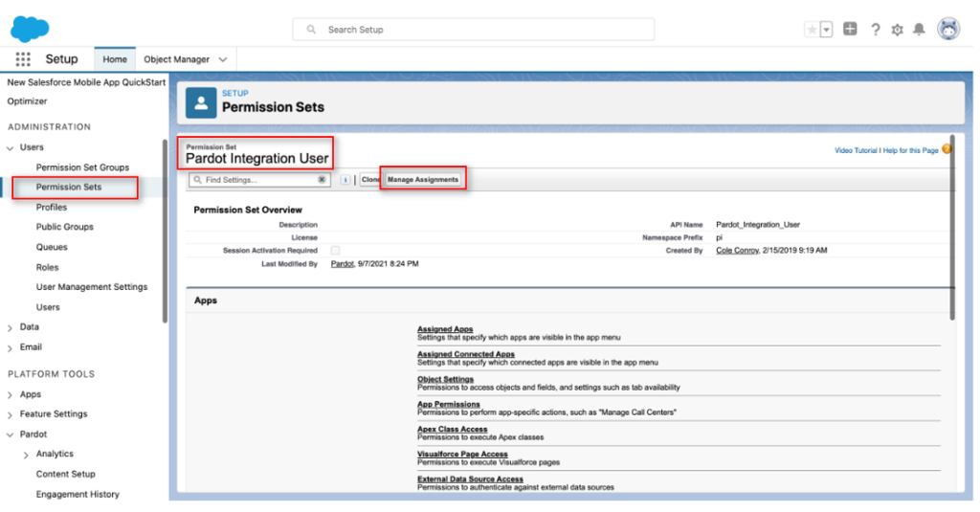
Task: Open the Help for this Page link
Action: coord(911,150)
